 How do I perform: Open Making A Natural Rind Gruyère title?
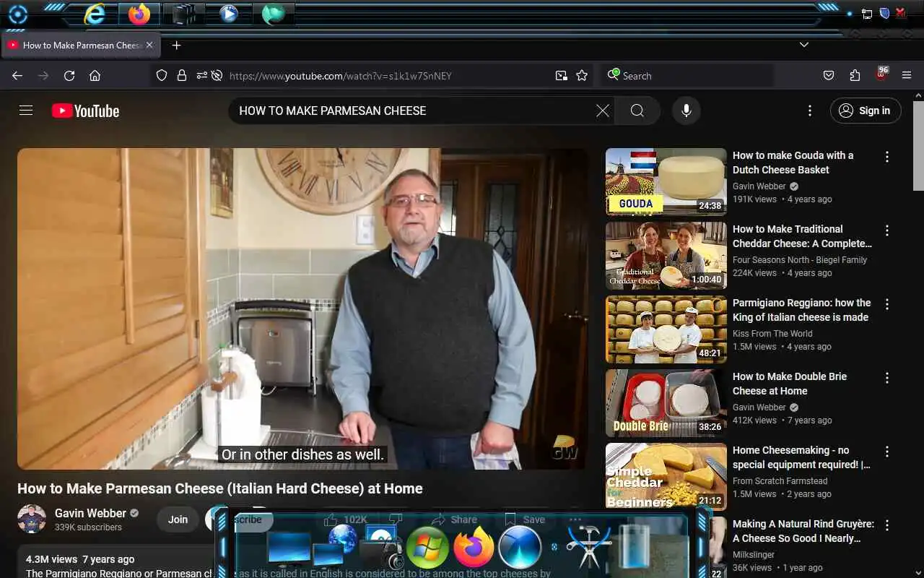click(x=803, y=531)
